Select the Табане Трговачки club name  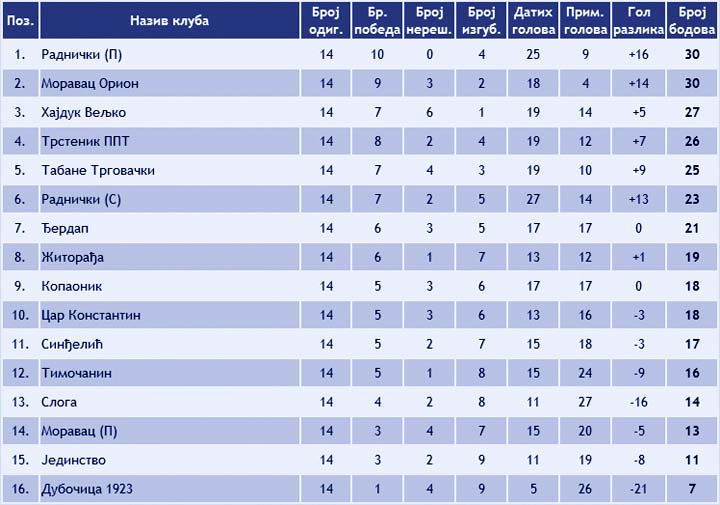[98, 170]
